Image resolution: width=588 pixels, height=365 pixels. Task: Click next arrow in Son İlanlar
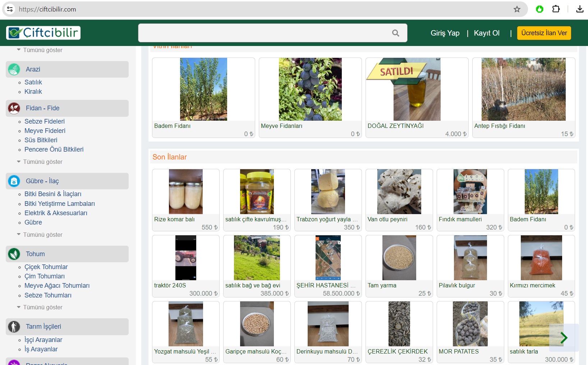click(564, 338)
